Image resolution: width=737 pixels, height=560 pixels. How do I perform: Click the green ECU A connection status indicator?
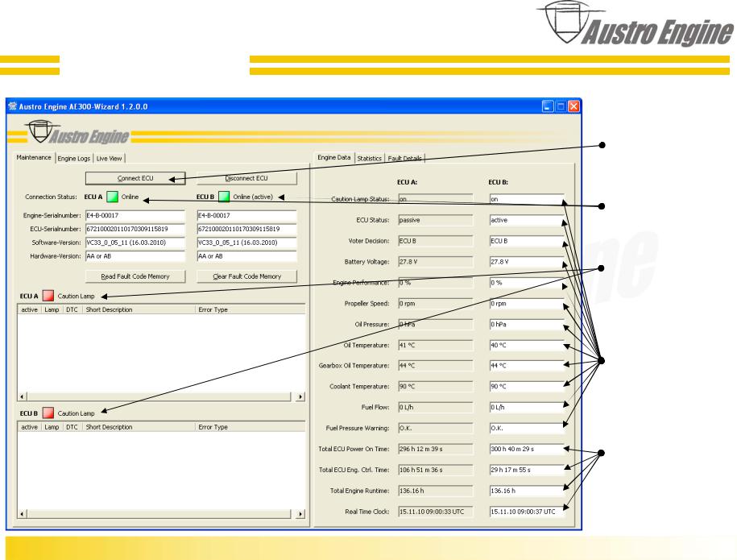pyautogui.click(x=112, y=197)
